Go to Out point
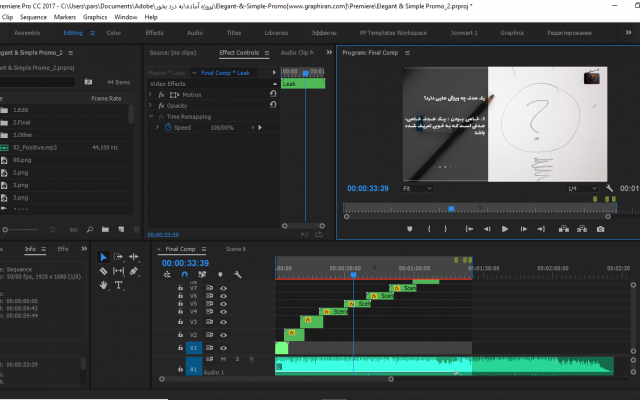Viewport: 640px width, 400px height. tap(541, 229)
